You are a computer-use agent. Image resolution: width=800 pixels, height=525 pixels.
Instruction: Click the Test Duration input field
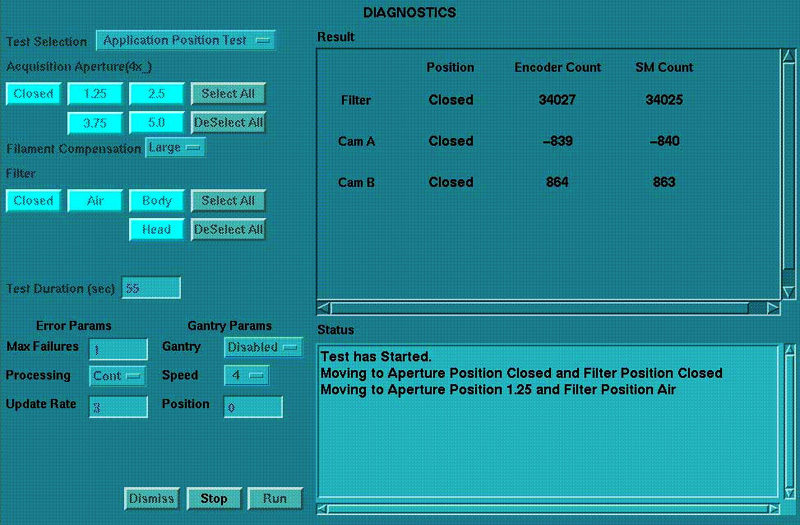coord(151,288)
